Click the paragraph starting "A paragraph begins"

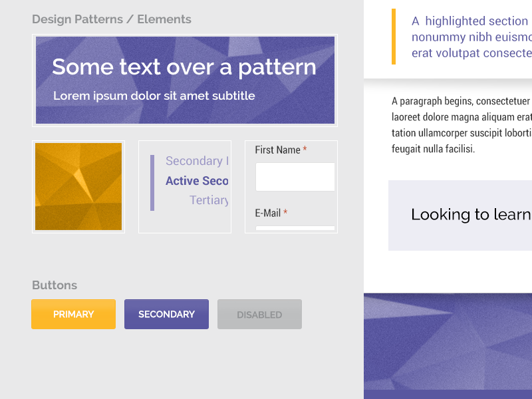point(459,124)
